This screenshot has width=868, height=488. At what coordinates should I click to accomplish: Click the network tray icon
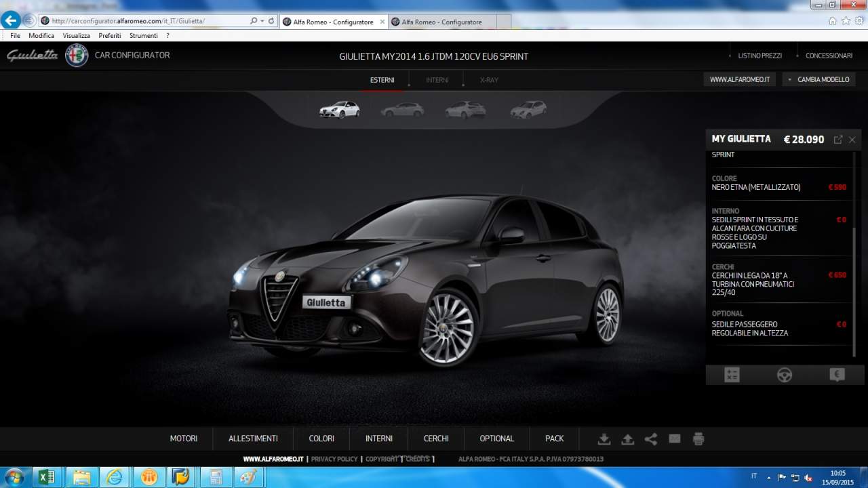(795, 476)
